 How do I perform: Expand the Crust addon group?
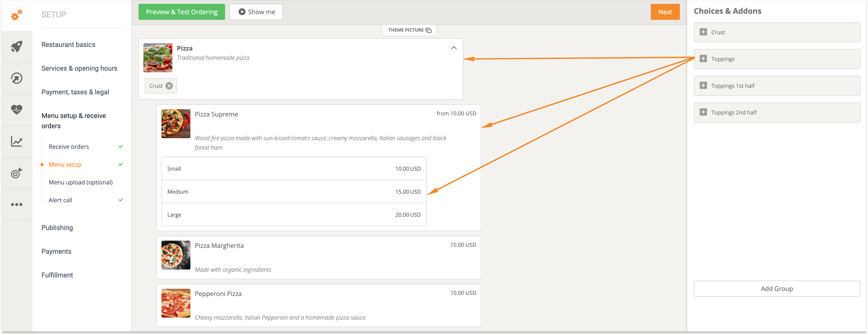pos(703,32)
